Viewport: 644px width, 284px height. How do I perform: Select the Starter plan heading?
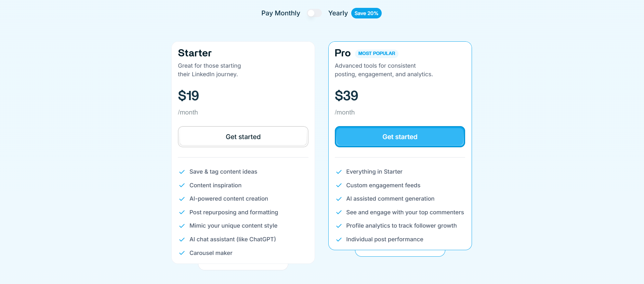tap(194, 53)
